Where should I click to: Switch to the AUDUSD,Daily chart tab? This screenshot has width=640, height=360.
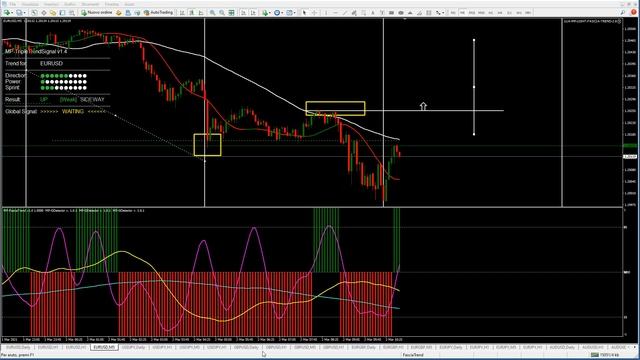562,347
